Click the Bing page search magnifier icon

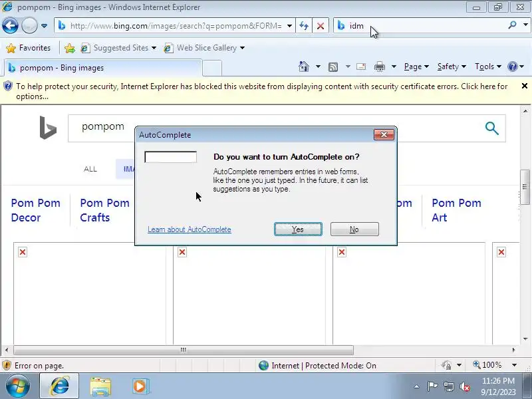(x=491, y=128)
